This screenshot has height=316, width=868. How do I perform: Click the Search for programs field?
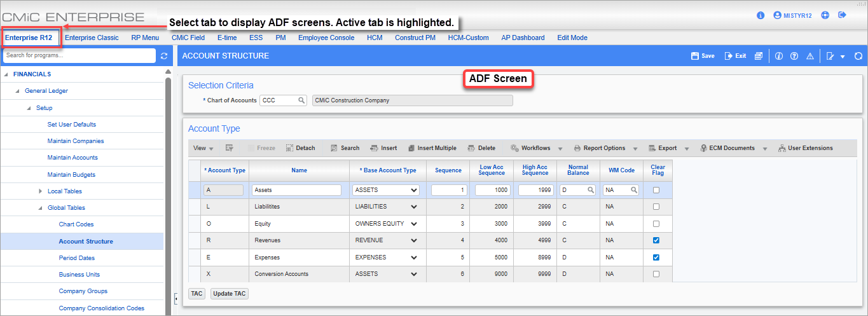coord(79,55)
